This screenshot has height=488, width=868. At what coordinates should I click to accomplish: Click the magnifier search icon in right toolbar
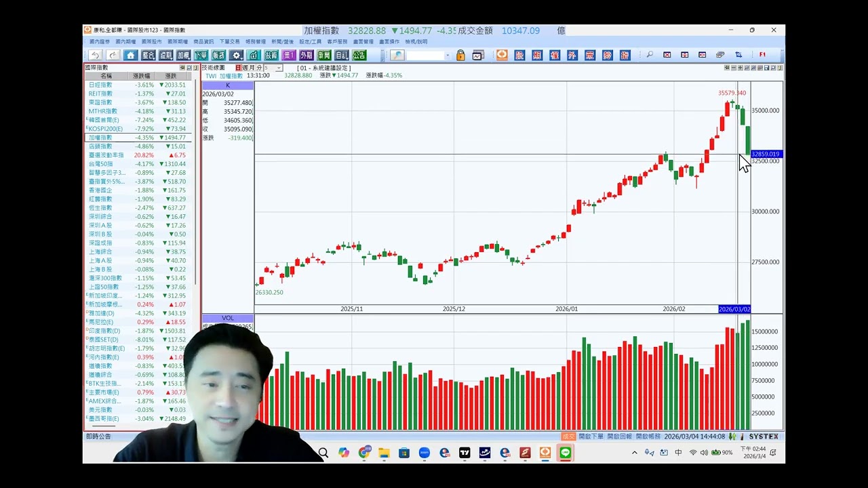coord(650,55)
